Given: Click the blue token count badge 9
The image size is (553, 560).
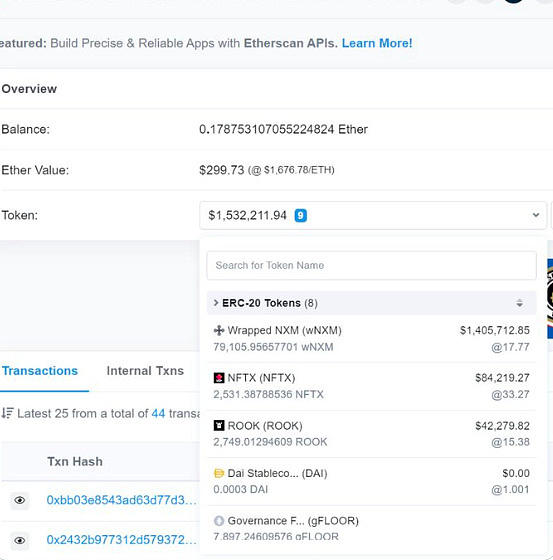Looking at the screenshot, I should coord(300,215).
